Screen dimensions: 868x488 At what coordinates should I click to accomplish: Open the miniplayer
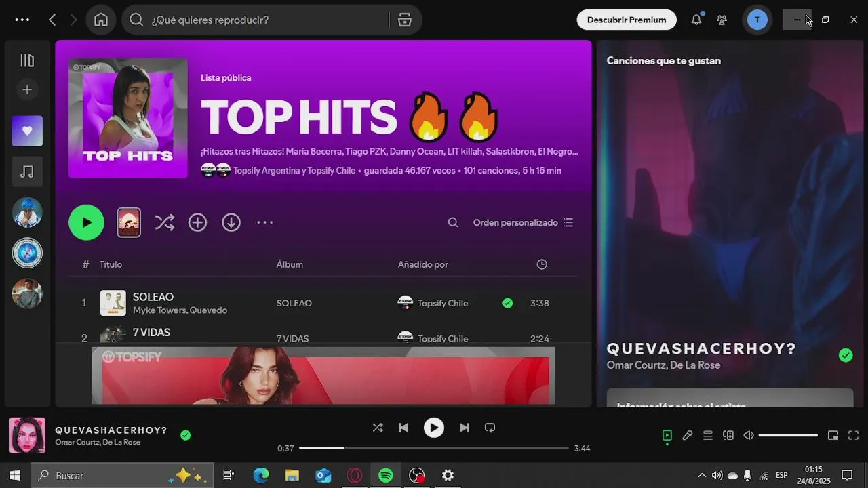coord(833,436)
